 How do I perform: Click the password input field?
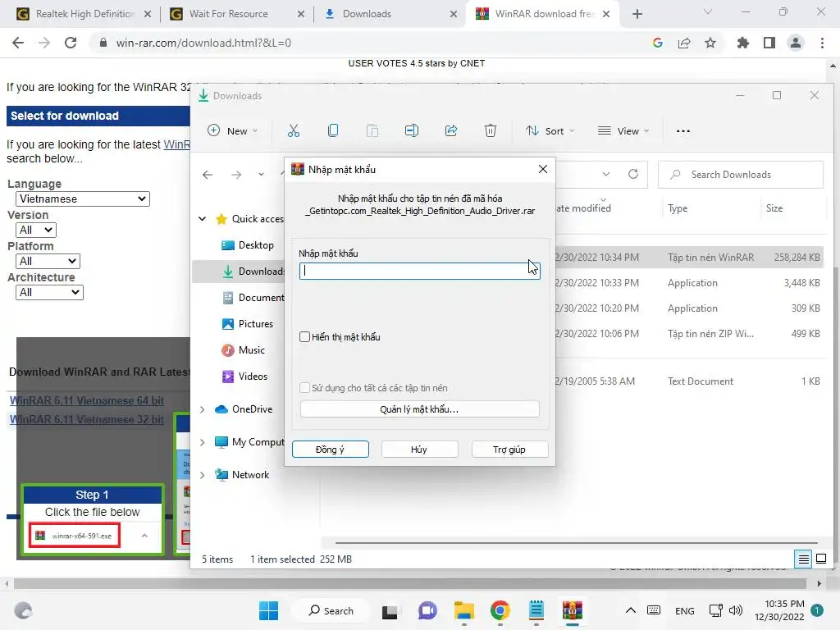coord(419,271)
